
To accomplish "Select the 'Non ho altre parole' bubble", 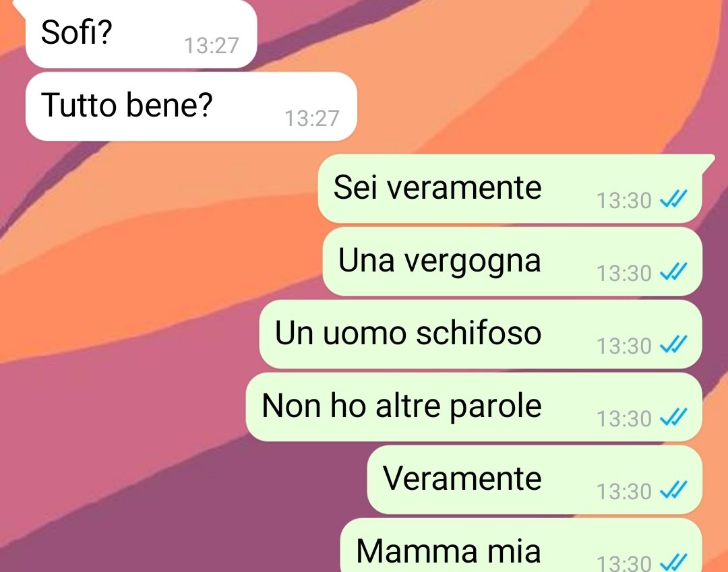I will pyautogui.click(x=474, y=407).
